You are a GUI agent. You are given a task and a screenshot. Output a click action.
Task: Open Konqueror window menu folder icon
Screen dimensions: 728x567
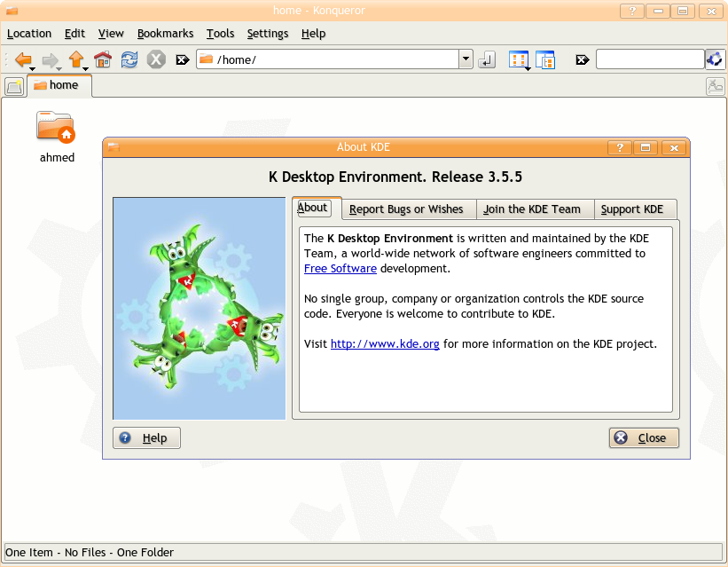pos(12,11)
